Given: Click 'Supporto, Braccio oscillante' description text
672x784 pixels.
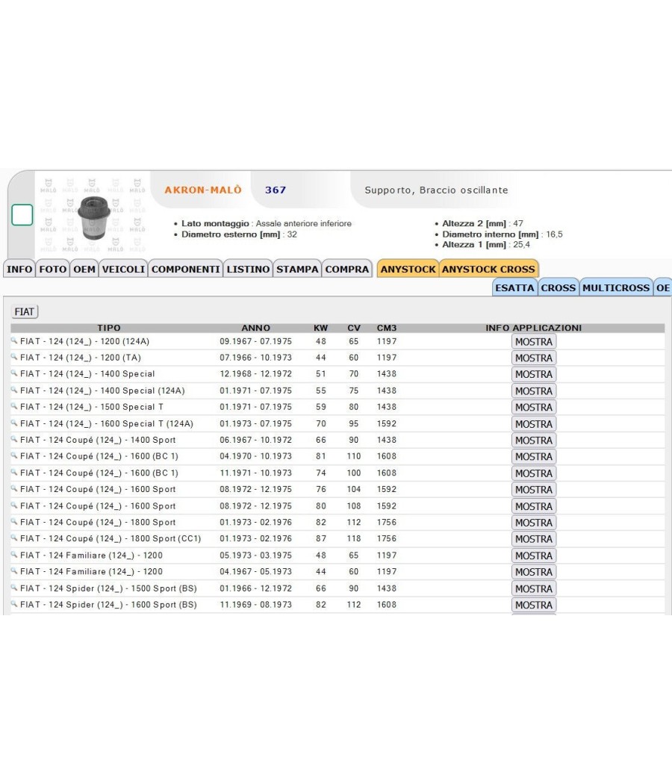Looking at the screenshot, I should pos(436,190).
